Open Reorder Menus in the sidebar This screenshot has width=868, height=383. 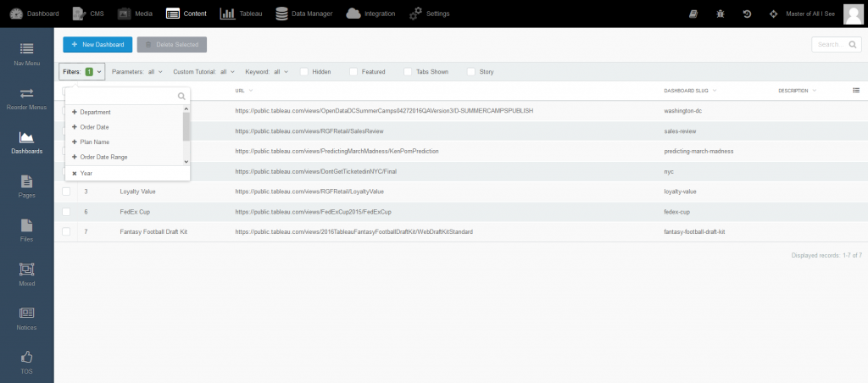coord(27,98)
